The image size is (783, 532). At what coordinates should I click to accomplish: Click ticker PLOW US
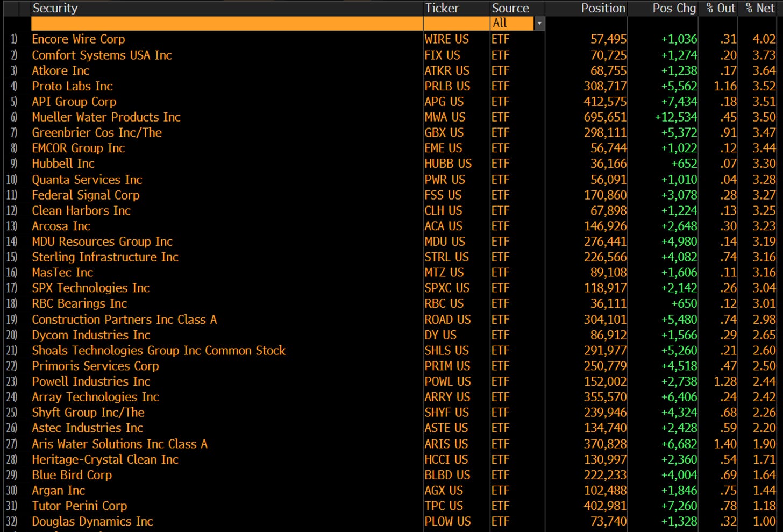coord(447,522)
